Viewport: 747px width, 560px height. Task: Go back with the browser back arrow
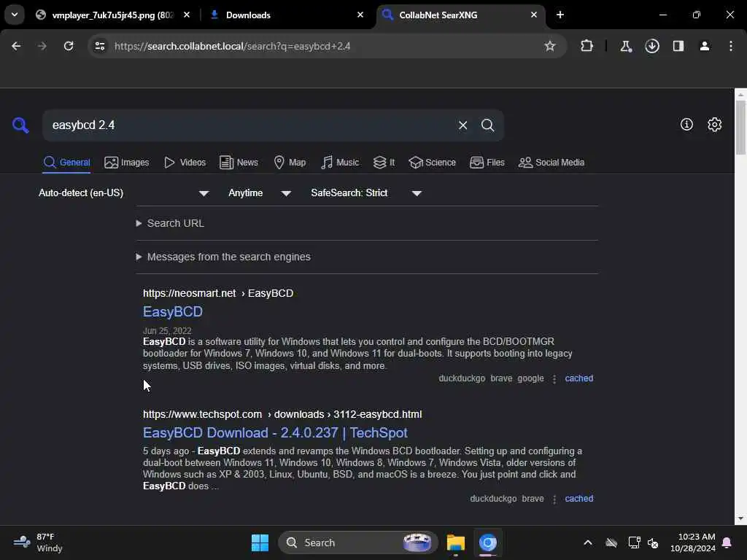[16, 46]
